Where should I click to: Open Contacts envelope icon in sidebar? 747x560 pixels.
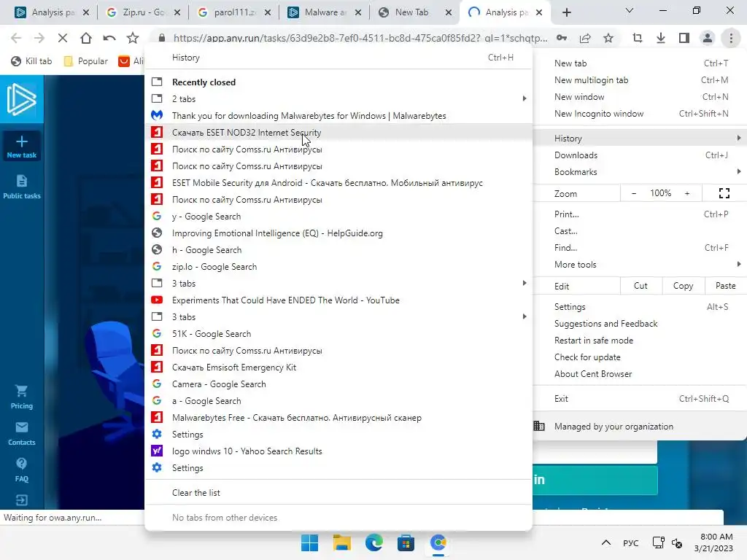21,433
